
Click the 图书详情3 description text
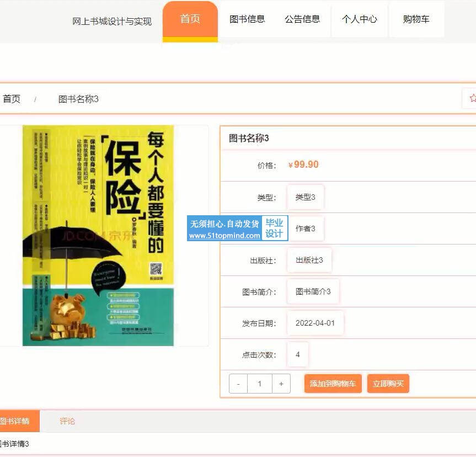tap(14, 444)
